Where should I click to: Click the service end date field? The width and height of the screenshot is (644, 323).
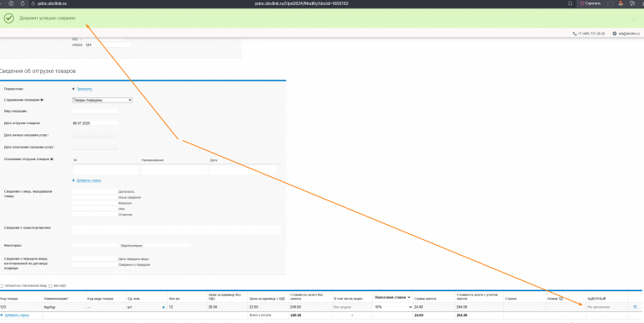pyautogui.click(x=95, y=147)
